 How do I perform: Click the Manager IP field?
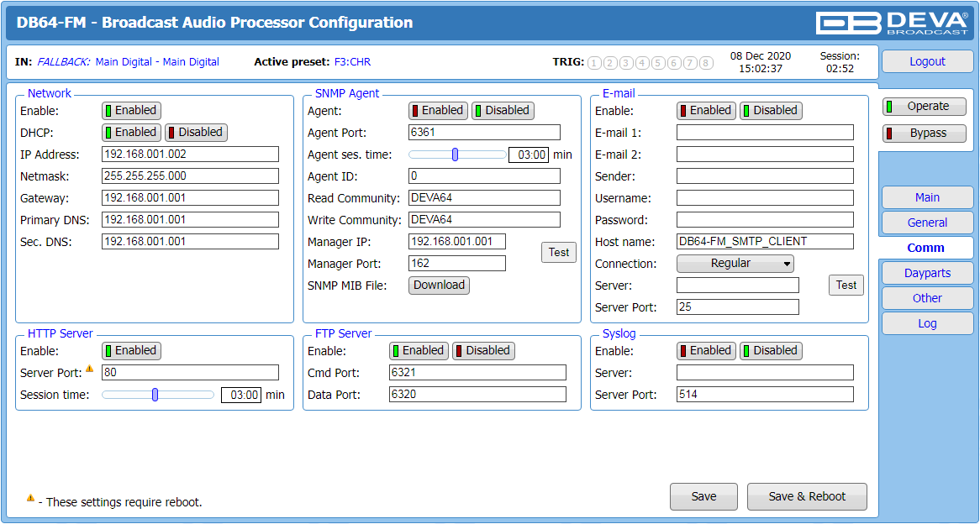(457, 242)
